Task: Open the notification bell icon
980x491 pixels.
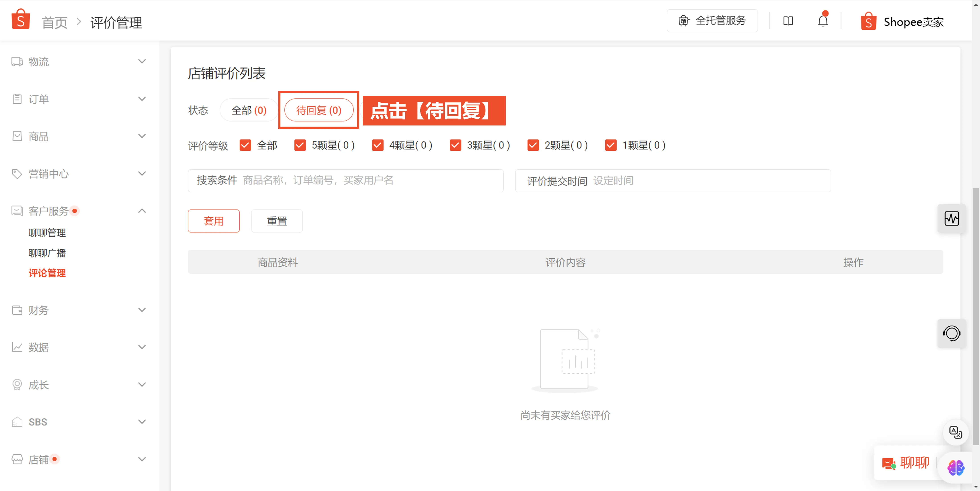Action: coord(823,21)
